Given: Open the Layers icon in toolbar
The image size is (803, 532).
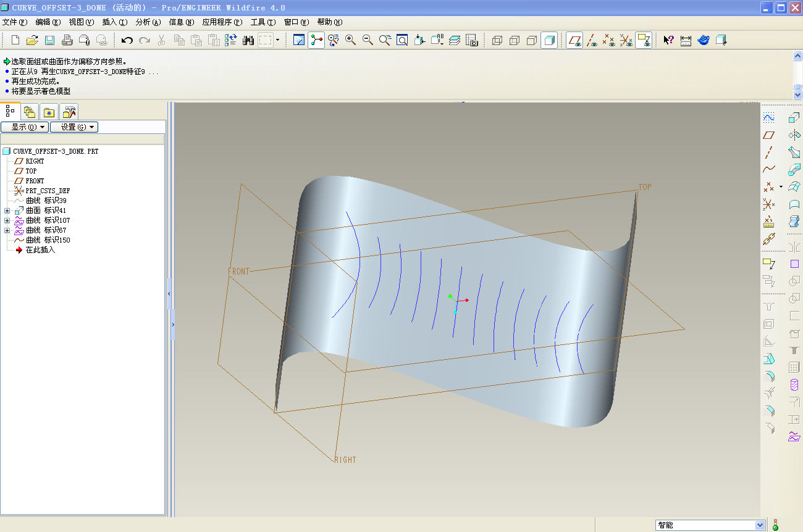Looking at the screenshot, I should pyautogui.click(x=455, y=40).
